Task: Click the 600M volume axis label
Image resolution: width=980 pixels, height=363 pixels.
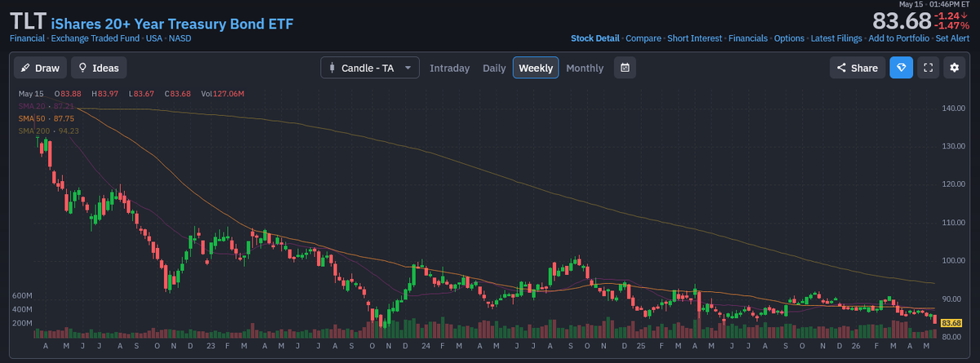Action: [22, 294]
